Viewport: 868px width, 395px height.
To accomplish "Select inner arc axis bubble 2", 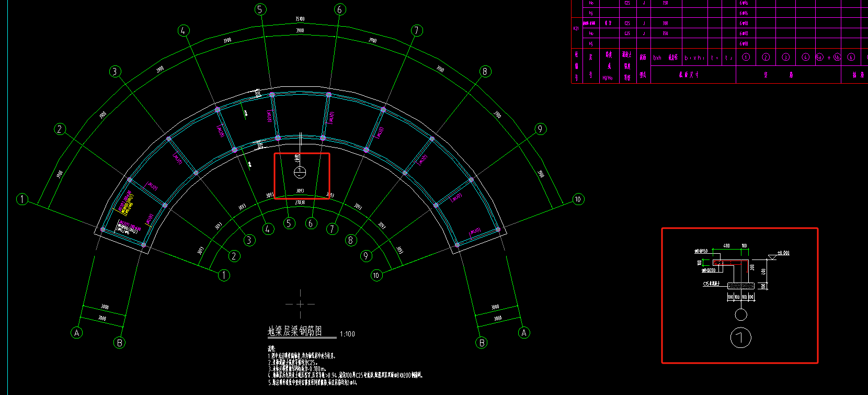I will [234, 255].
